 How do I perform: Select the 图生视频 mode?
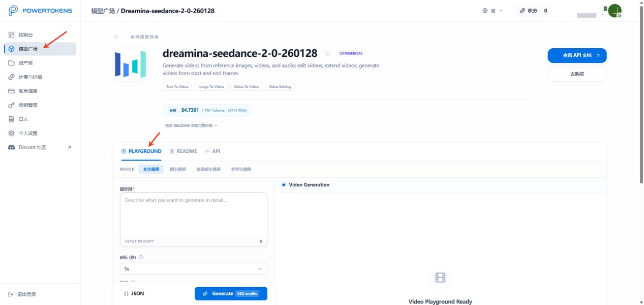[x=178, y=169]
